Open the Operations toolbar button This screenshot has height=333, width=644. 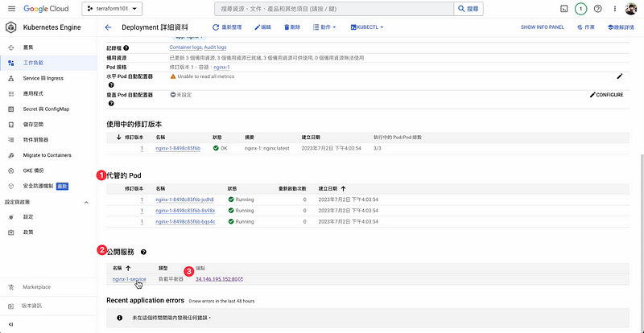(586, 27)
